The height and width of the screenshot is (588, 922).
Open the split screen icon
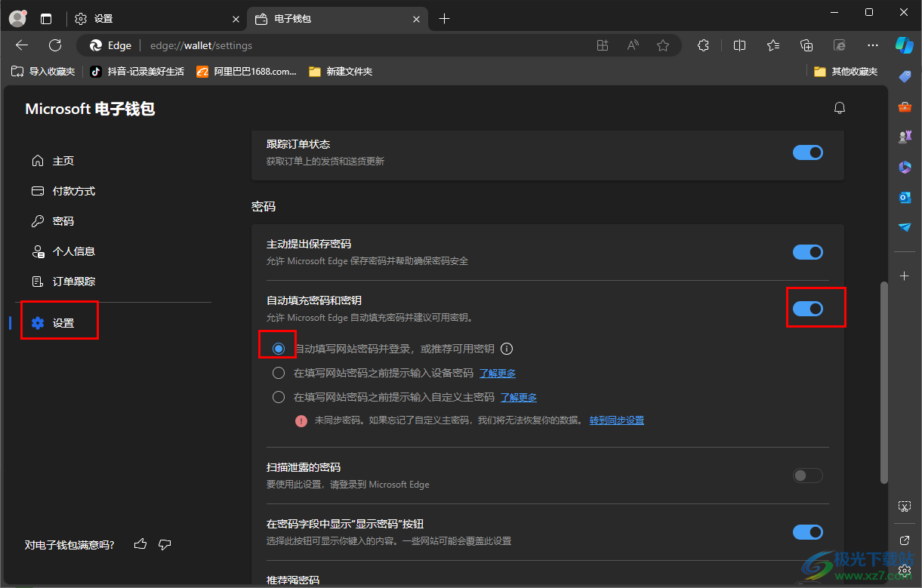[740, 45]
